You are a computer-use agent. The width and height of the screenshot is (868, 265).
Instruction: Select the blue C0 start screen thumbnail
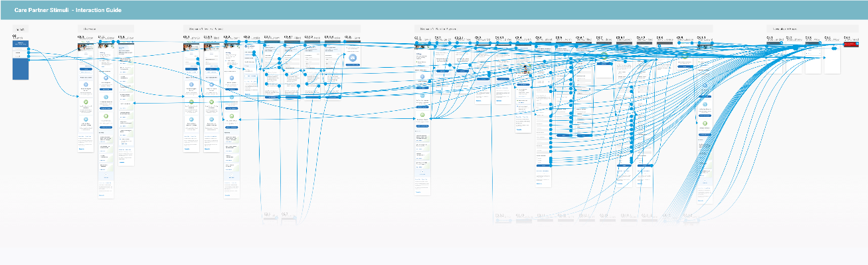tap(21, 60)
